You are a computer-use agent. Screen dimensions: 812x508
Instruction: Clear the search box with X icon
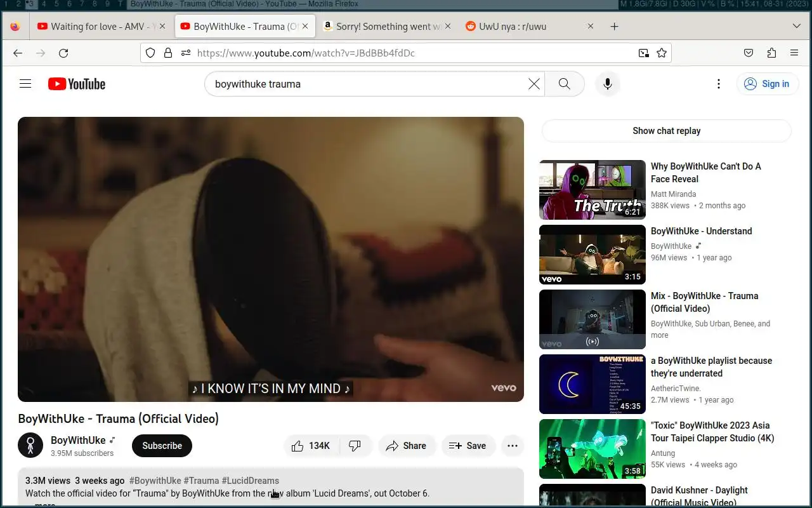[534, 84]
